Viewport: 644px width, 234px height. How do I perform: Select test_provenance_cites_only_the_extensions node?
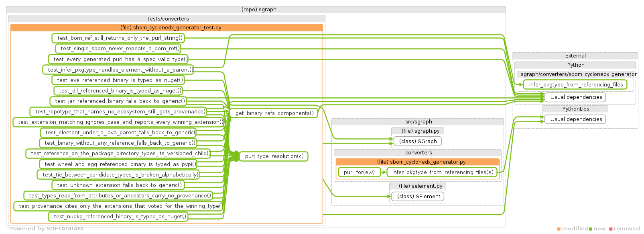118,206
